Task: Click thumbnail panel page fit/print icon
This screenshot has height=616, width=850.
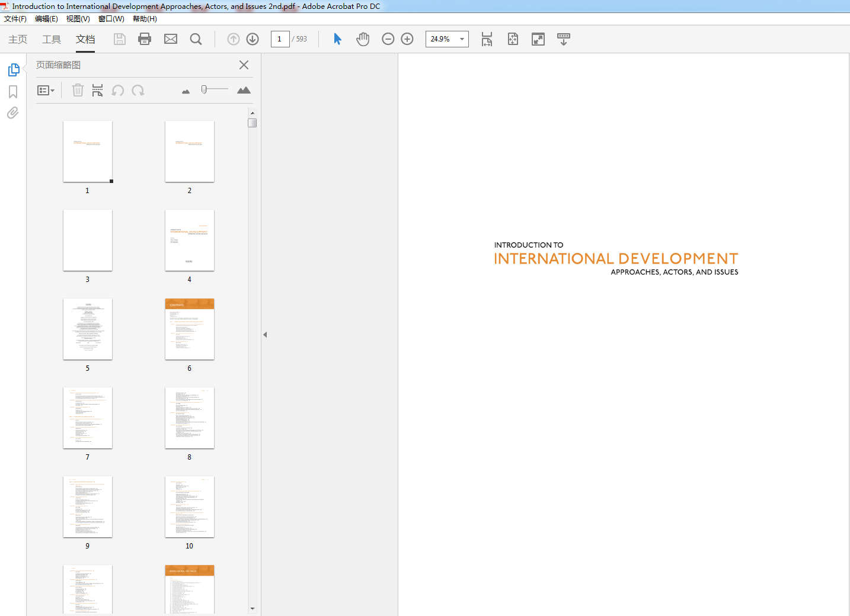Action: click(97, 90)
